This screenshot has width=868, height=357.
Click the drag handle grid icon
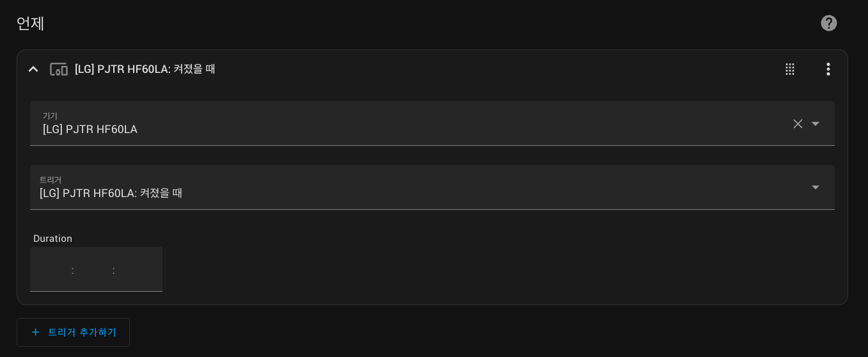(790, 69)
